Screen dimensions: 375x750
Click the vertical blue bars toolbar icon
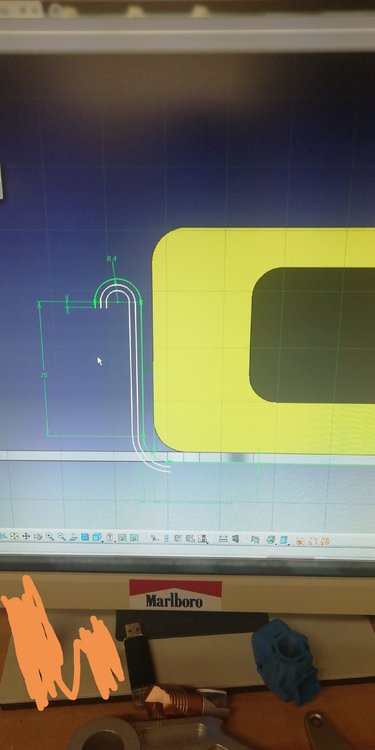tap(166, 539)
